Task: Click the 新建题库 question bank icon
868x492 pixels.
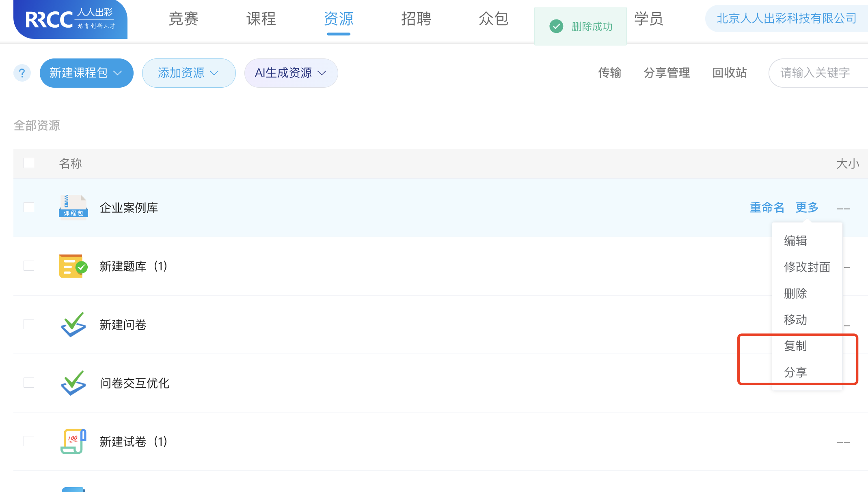Action: tap(73, 266)
